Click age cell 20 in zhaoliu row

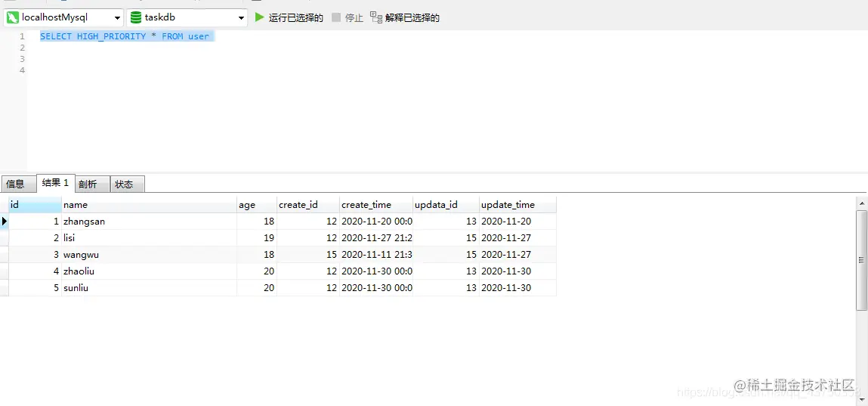[x=257, y=271]
